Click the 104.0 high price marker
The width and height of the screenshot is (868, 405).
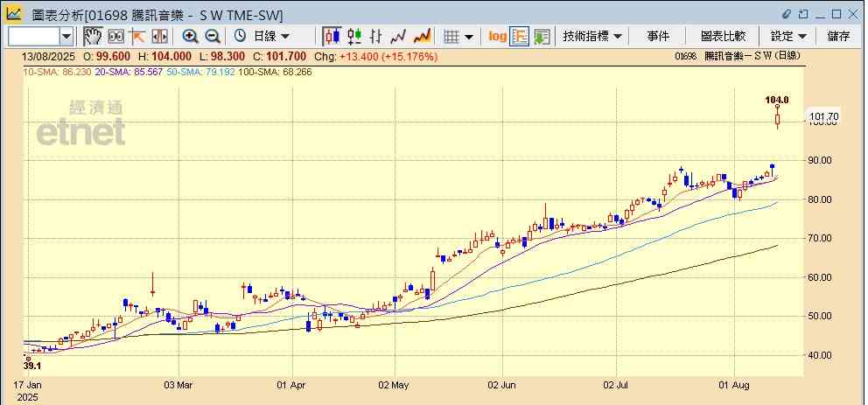tap(777, 100)
